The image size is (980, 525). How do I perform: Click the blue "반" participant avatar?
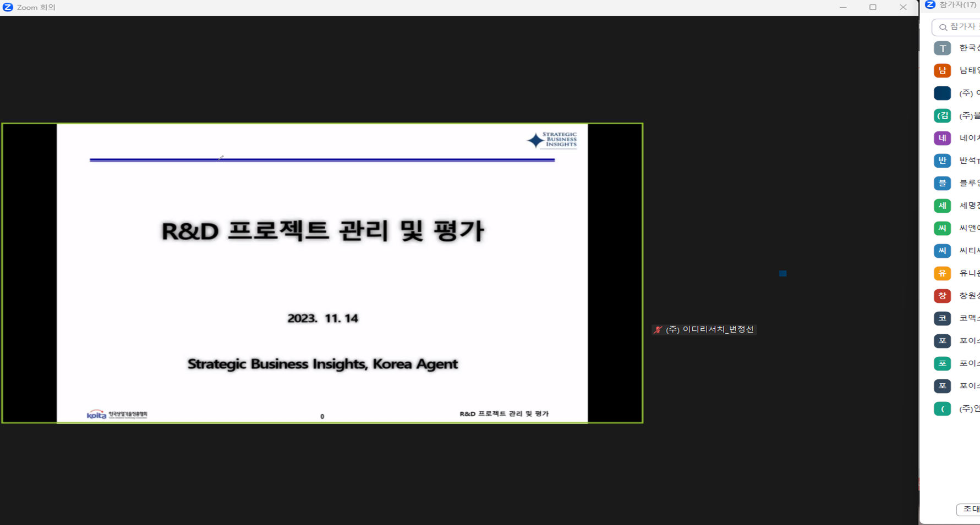coord(942,161)
